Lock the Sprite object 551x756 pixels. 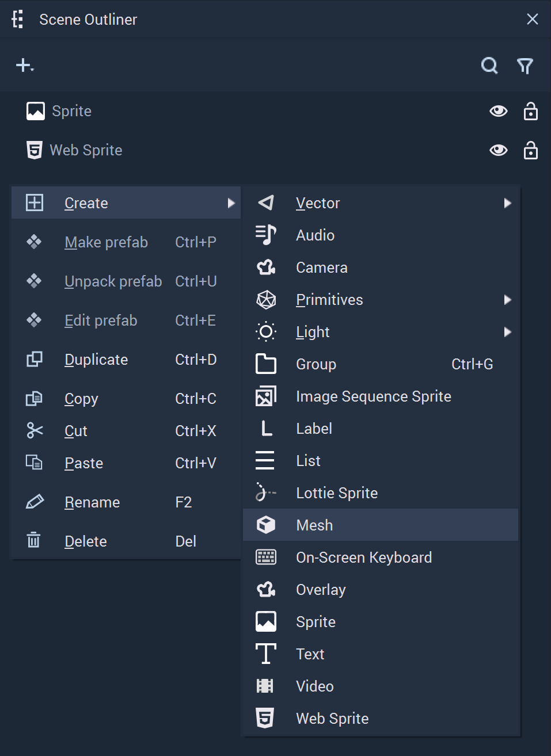point(531,110)
